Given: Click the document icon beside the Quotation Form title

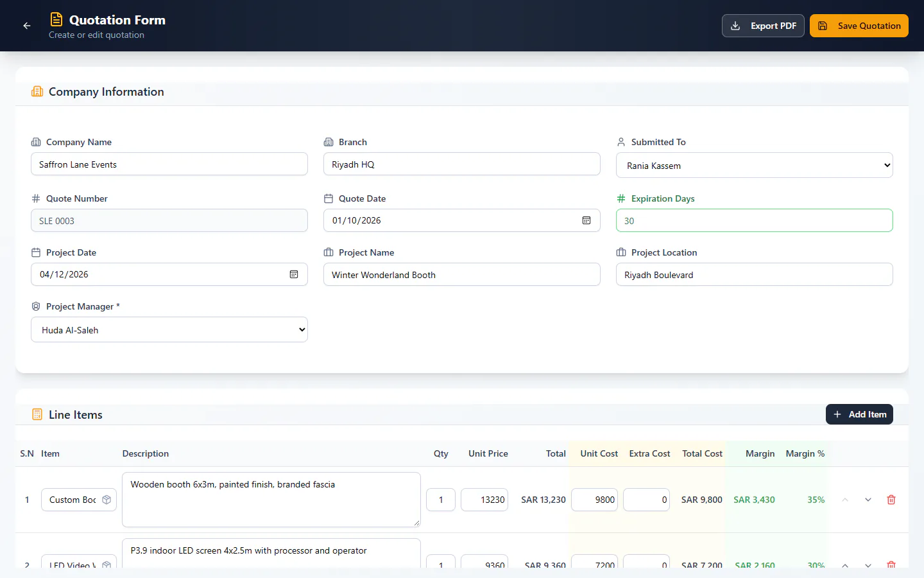Looking at the screenshot, I should [56, 20].
